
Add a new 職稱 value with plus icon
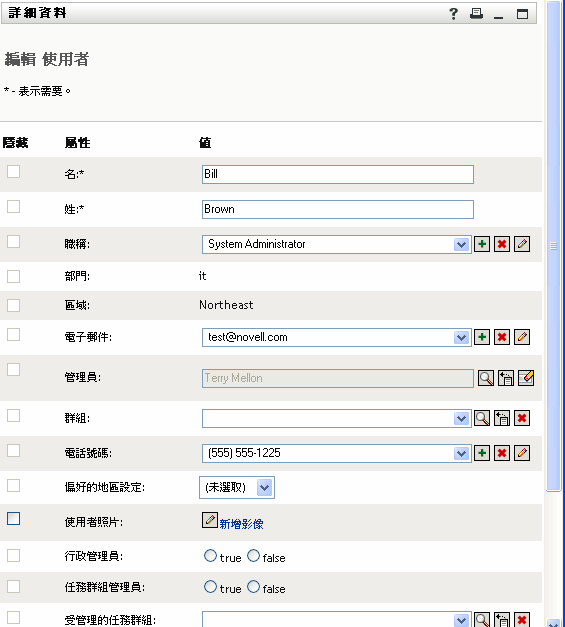click(482, 244)
